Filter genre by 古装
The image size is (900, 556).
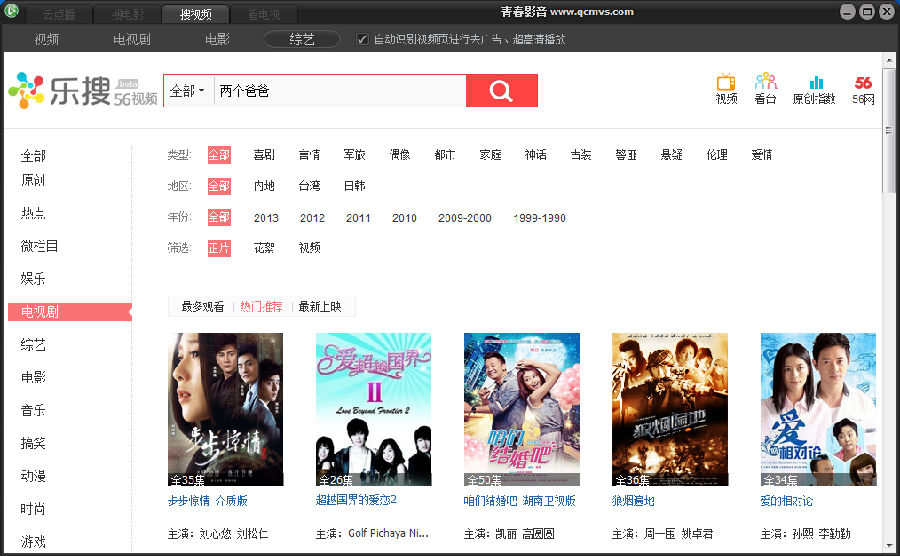[581, 155]
